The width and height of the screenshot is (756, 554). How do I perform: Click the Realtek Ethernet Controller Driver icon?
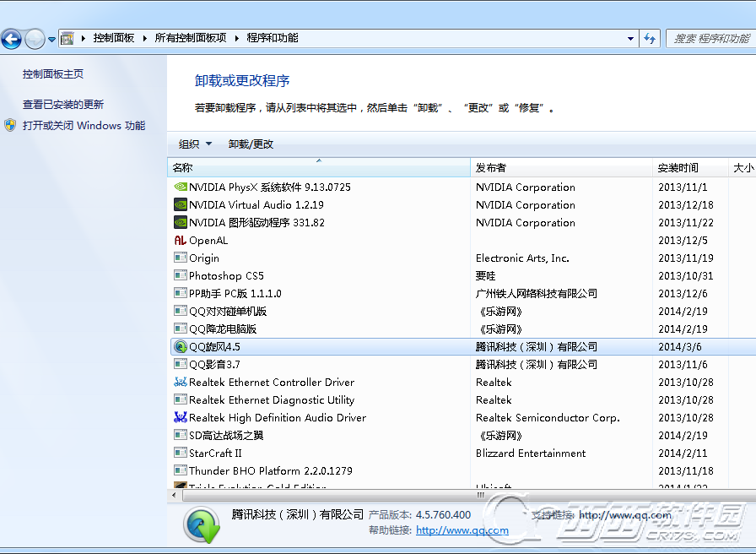(181, 383)
